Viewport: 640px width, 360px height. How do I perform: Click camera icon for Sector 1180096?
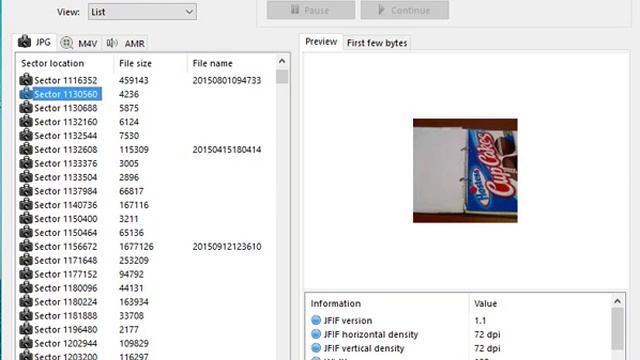tap(26, 288)
